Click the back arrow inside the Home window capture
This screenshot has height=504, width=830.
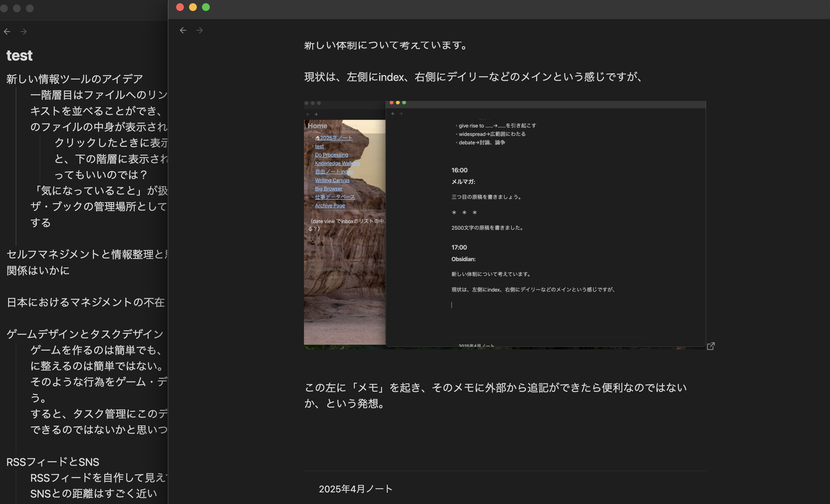308,114
